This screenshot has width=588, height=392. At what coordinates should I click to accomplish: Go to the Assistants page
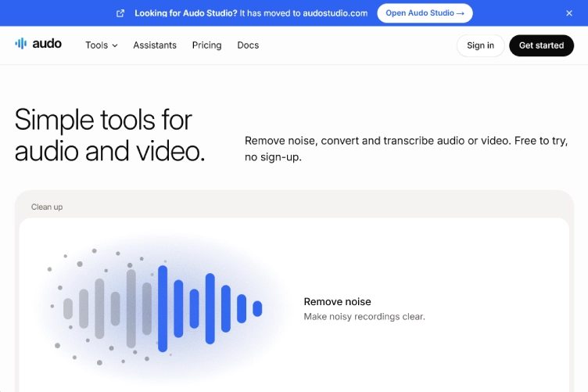(x=155, y=45)
